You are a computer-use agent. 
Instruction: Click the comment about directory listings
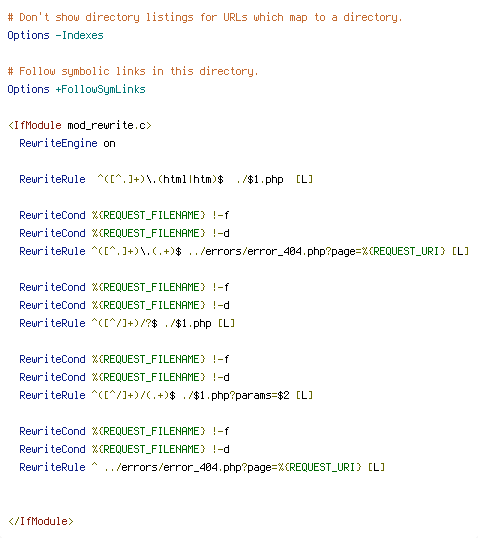[x=205, y=17]
